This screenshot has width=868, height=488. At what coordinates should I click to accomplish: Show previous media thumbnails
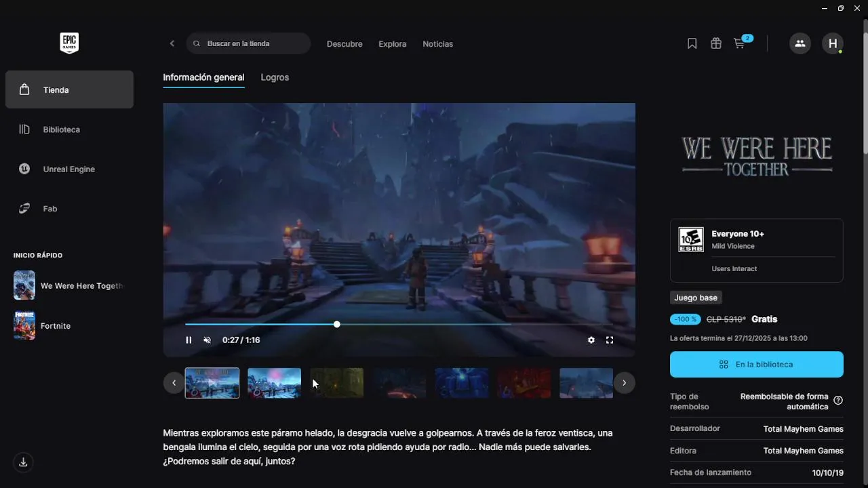[174, 383]
